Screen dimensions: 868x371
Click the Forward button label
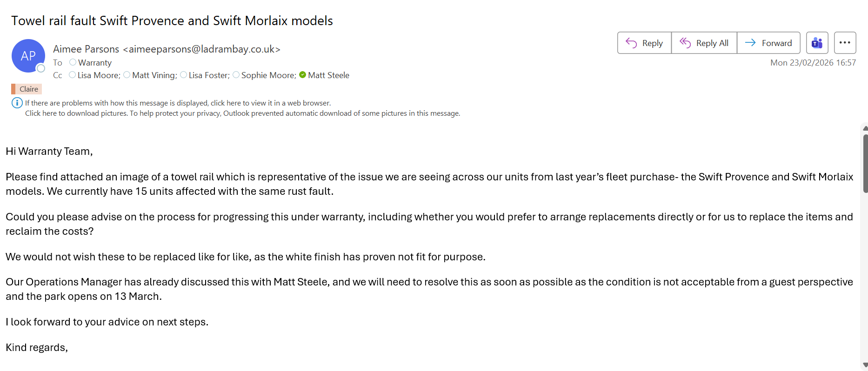776,43
